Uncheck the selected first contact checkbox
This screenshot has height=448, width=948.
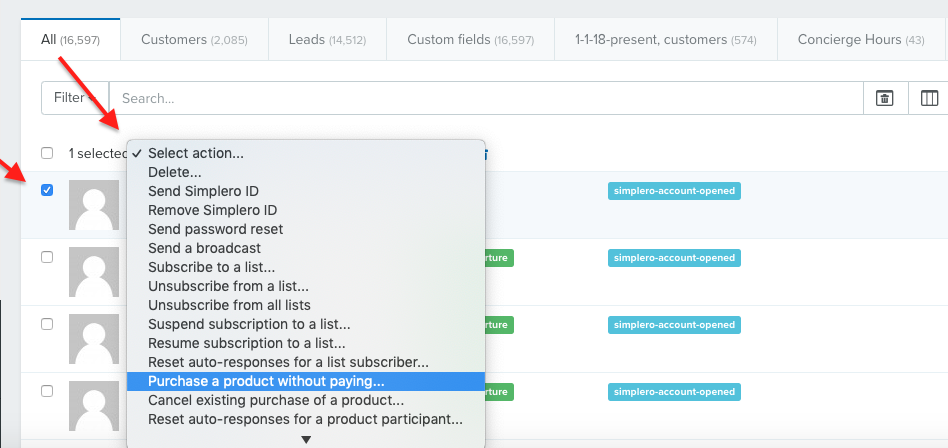47,190
